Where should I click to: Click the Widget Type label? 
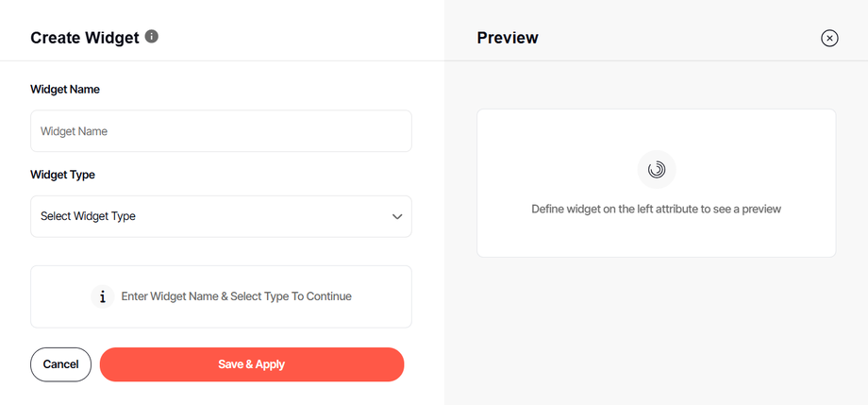tap(63, 175)
